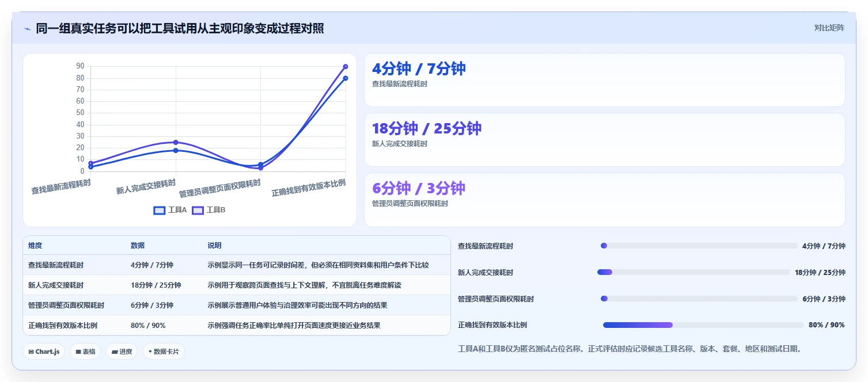
Task: Click the progress value 18分钟 / 25分钟
Action: tap(820, 272)
